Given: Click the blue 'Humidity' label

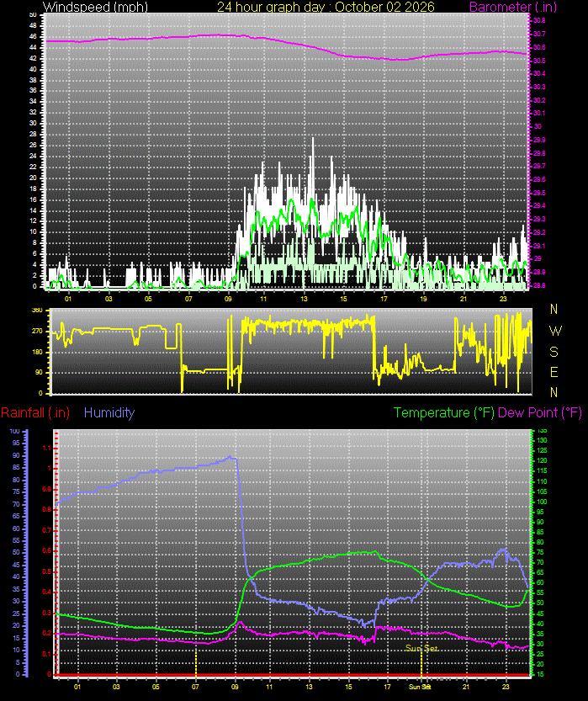Looking at the screenshot, I should 109,412.
